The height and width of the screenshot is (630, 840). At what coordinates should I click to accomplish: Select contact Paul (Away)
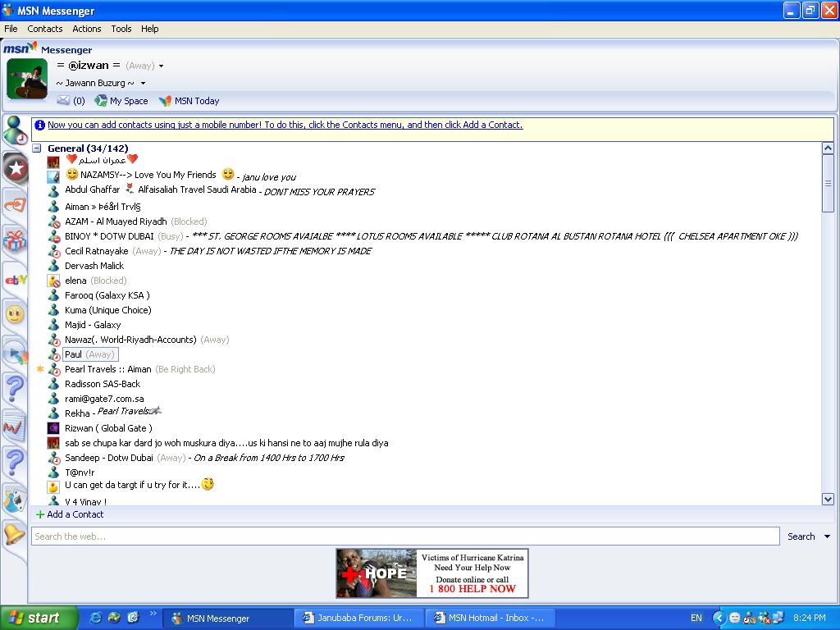[x=89, y=354]
